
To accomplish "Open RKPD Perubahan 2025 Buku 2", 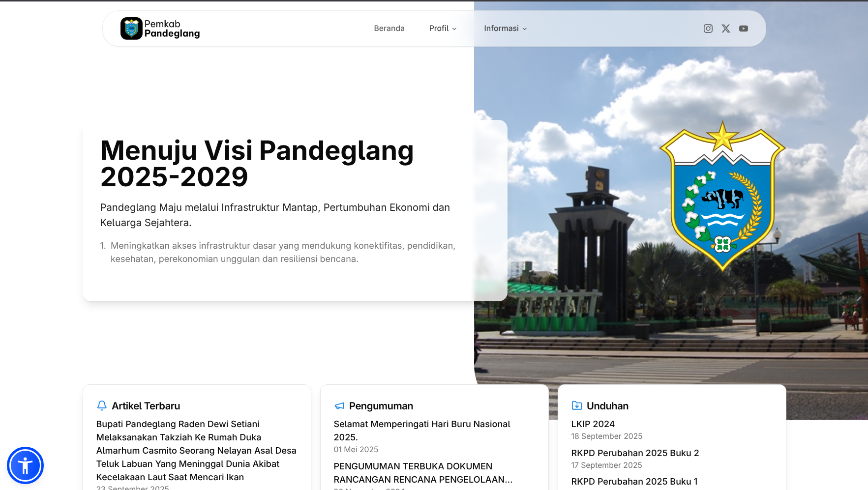I will (x=635, y=453).
